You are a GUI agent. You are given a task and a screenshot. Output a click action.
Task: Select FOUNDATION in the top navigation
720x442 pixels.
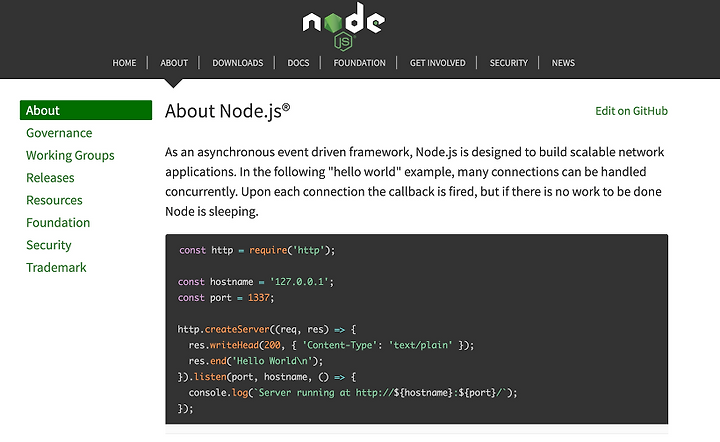(360, 63)
